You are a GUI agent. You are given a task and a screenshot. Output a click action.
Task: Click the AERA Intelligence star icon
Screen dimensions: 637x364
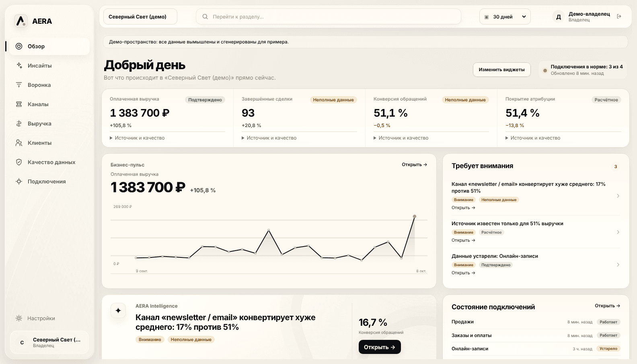(118, 311)
